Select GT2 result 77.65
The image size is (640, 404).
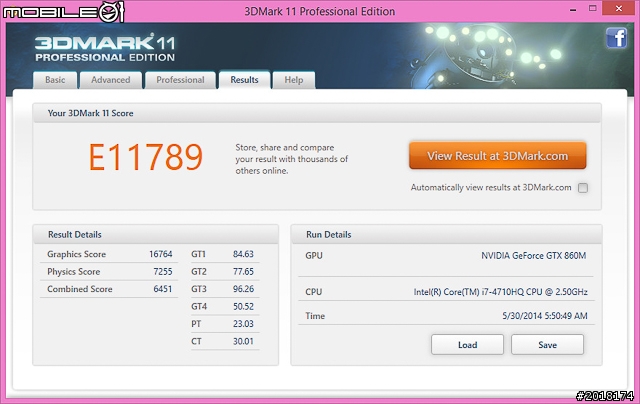tap(243, 272)
